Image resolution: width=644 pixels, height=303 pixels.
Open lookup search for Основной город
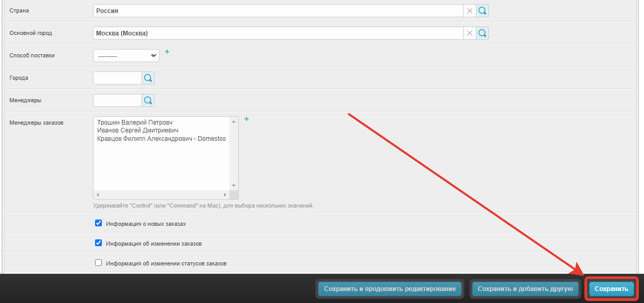click(482, 33)
